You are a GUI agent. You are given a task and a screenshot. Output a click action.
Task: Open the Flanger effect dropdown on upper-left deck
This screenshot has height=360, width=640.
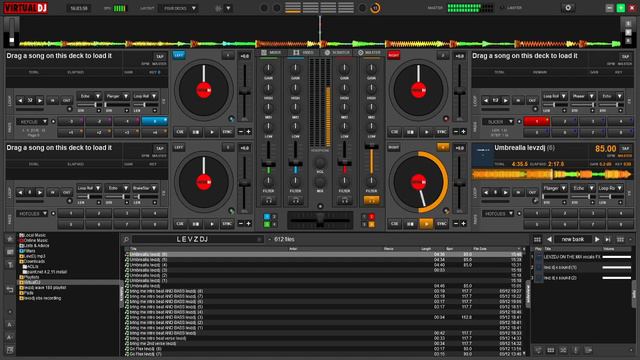(x=117, y=96)
